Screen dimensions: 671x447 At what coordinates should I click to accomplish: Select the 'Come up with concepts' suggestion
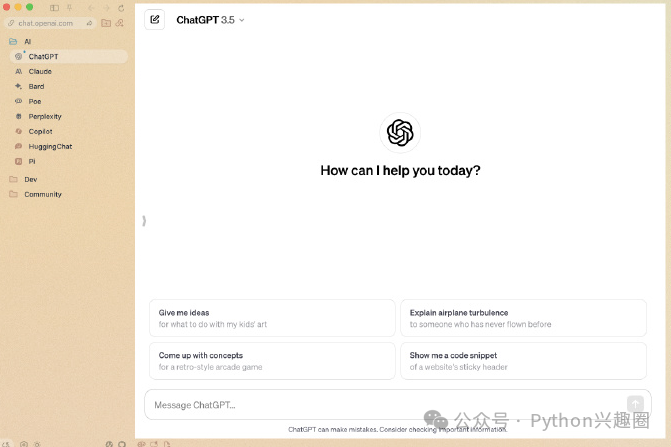click(x=272, y=361)
